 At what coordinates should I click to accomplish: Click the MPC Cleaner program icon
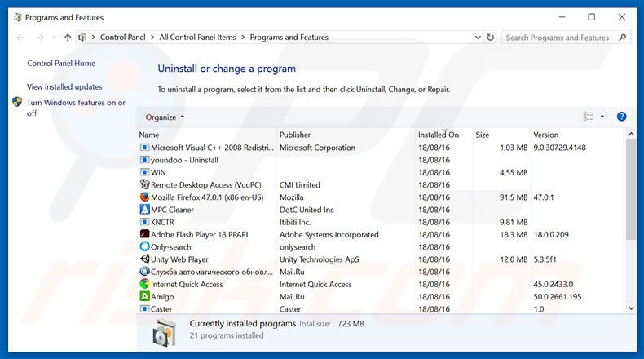(144, 210)
